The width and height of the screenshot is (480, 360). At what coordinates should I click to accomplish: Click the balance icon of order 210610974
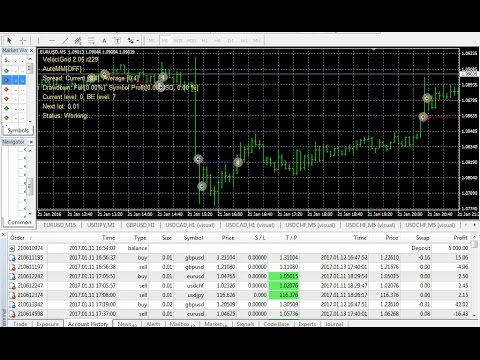[12, 248]
